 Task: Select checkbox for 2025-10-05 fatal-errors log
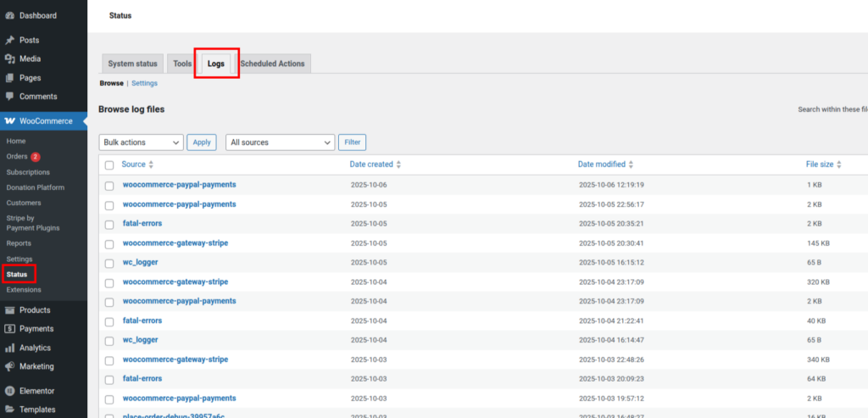click(108, 224)
